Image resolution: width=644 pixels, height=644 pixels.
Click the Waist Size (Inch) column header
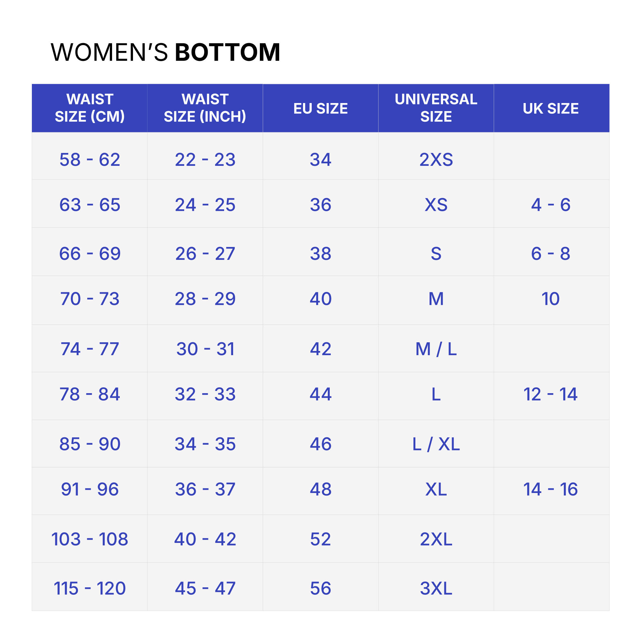[x=205, y=108]
